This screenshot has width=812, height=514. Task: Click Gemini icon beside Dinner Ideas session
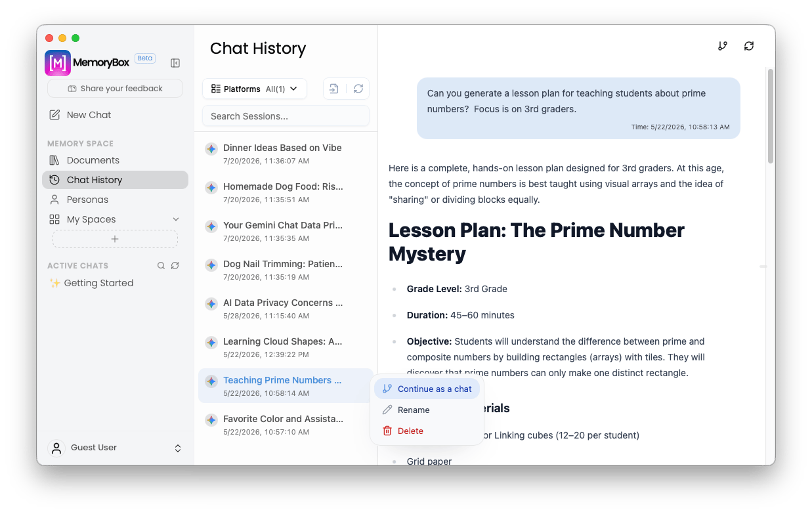point(211,149)
